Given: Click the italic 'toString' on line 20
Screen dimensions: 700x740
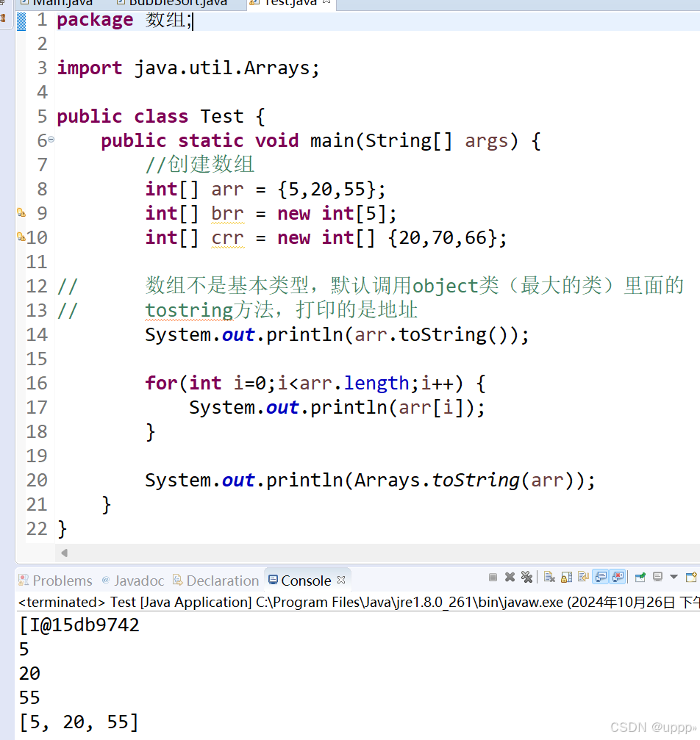Looking at the screenshot, I should point(475,481).
